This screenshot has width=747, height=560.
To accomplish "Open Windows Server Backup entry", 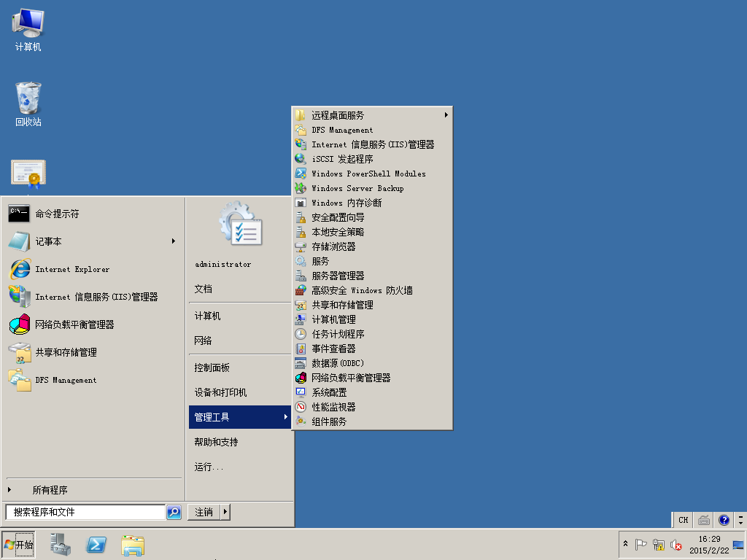I will coord(371,189).
